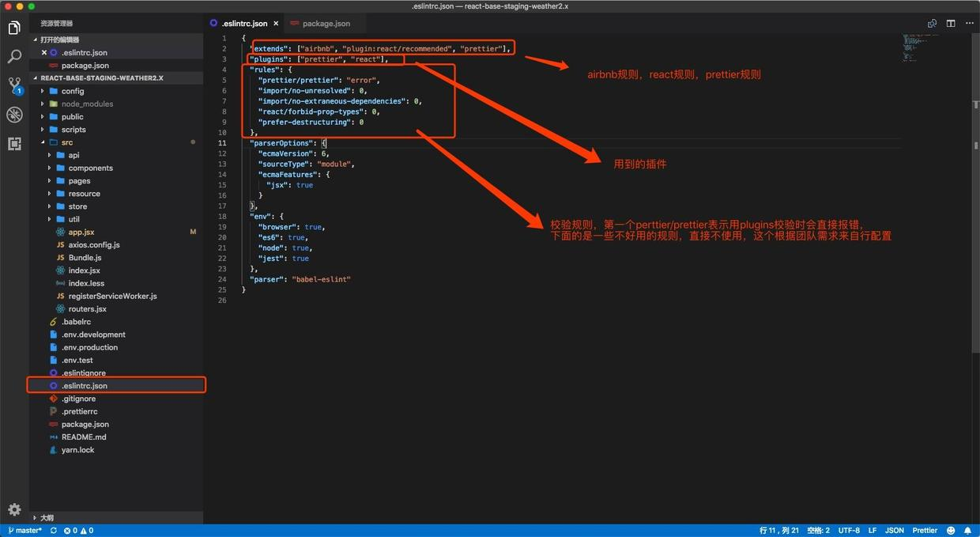Click the notifications bell in status bar
Screen dimensions: 980x537
(x=968, y=531)
